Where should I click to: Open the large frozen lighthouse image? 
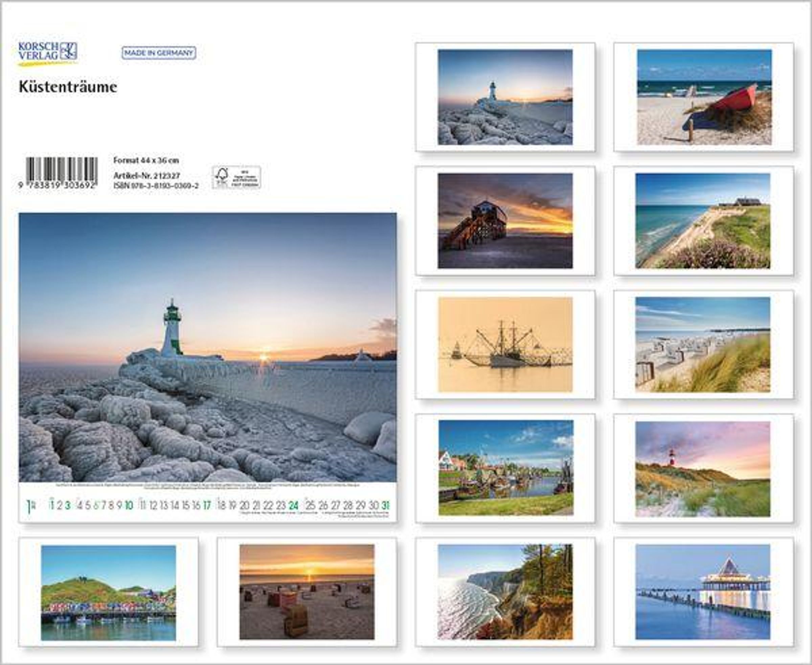coord(207,347)
